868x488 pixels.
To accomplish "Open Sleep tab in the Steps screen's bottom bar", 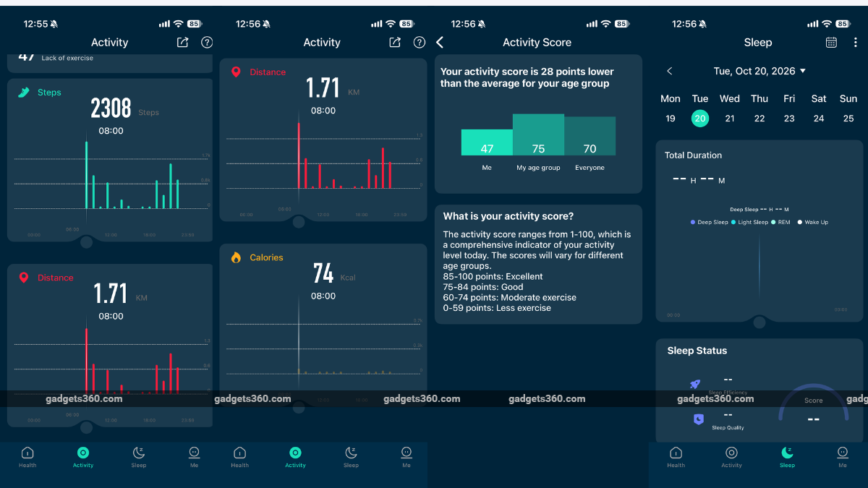I will pos(139,457).
